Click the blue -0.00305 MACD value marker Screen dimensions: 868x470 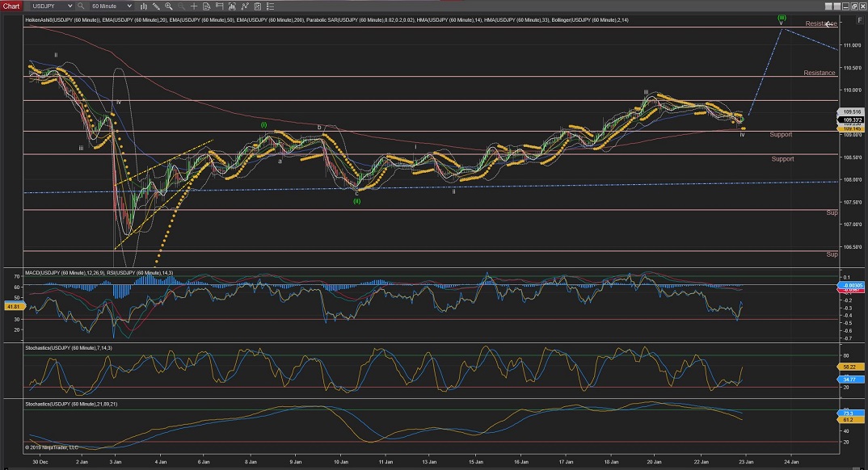853,285
